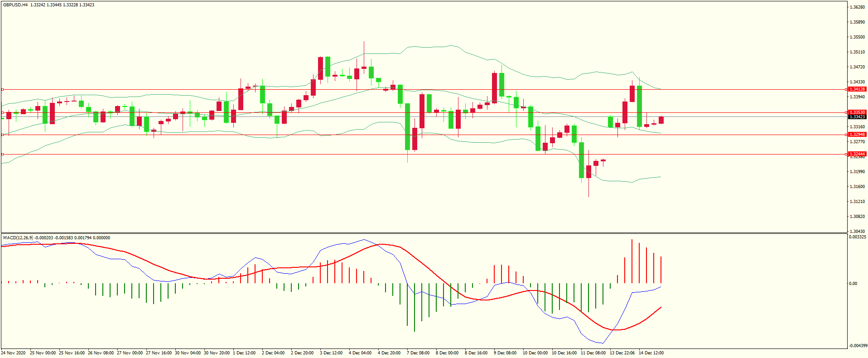868x358 pixels.
Task: Click the 7 Dec 08:00 time label
Action: [418, 353]
